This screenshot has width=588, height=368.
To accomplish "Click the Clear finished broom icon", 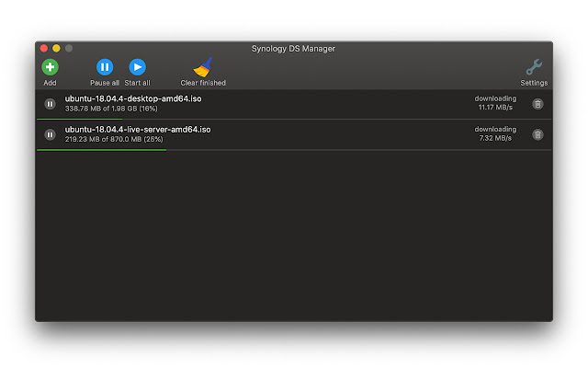I will click(x=203, y=67).
